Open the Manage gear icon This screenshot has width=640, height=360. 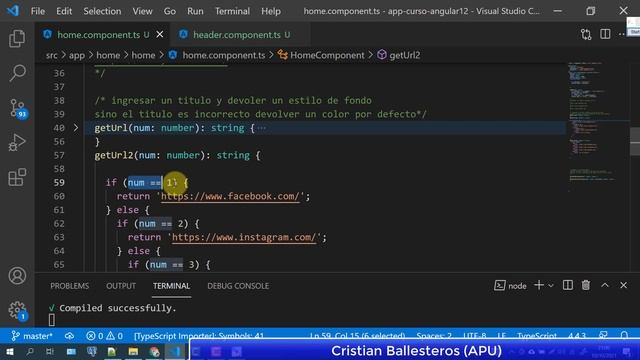click(x=18, y=310)
